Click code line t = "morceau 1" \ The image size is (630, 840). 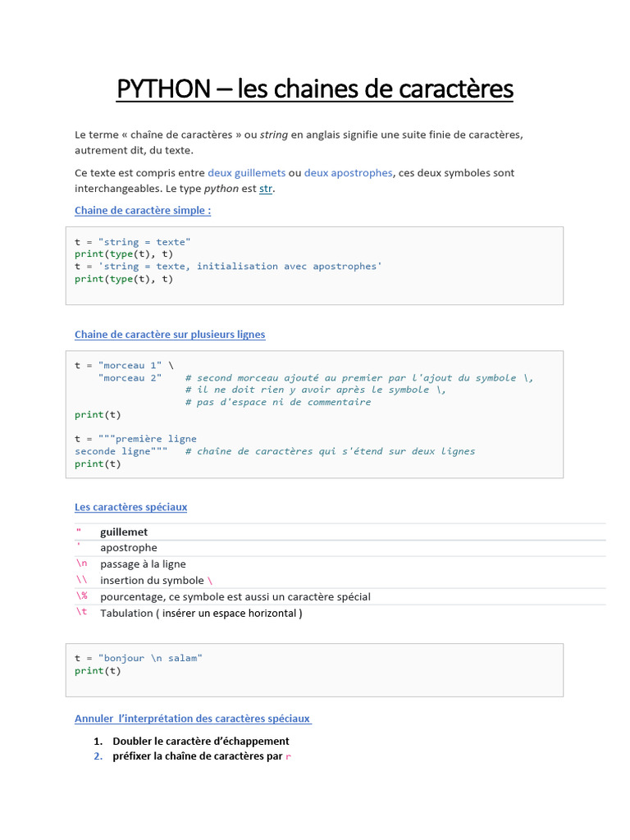[x=125, y=365]
